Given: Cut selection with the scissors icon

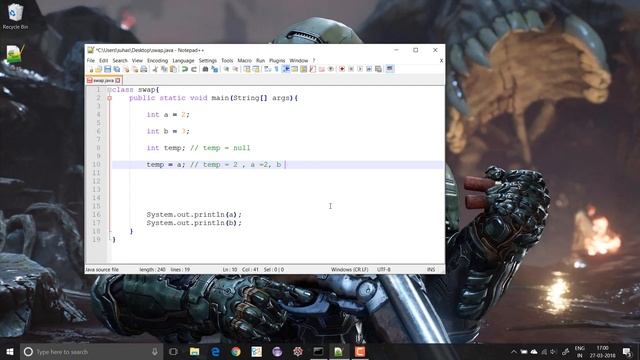Looking at the screenshot, I should click(x=155, y=69).
